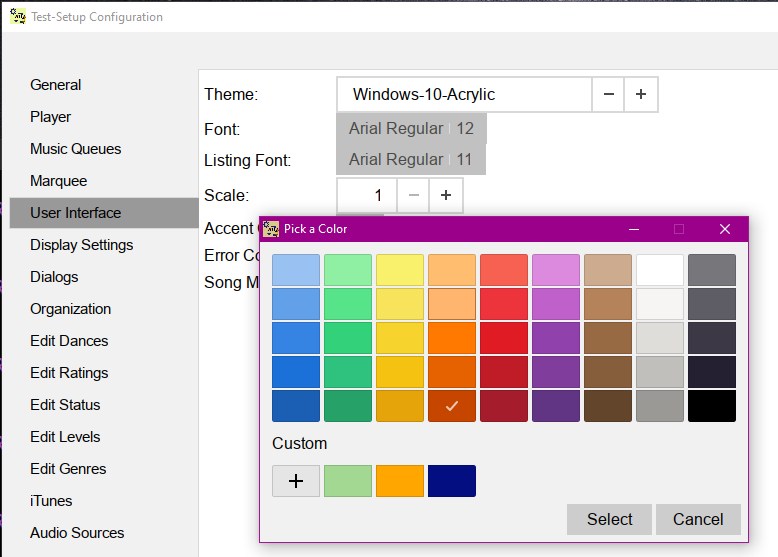Select the Audio Sources sidebar item

point(77,533)
